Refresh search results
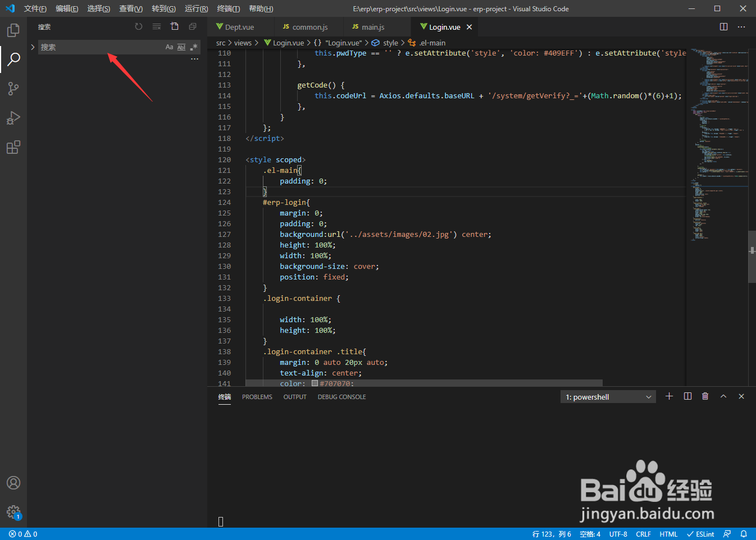This screenshot has height=540, width=756. coord(139,26)
